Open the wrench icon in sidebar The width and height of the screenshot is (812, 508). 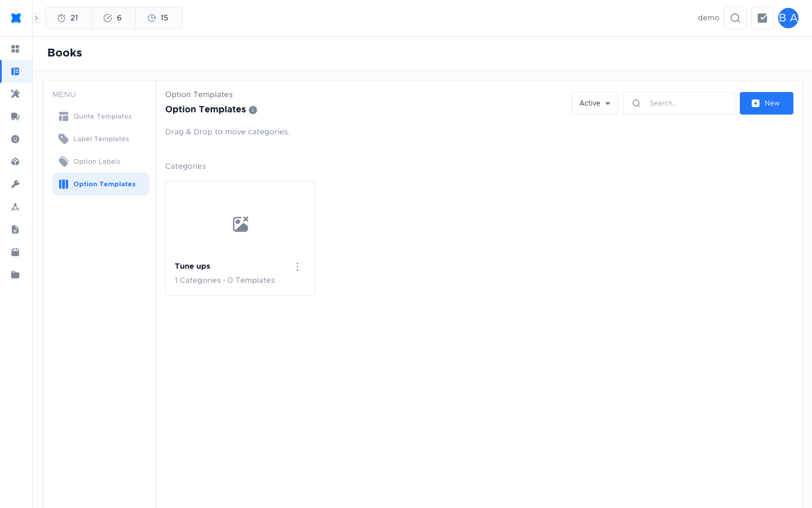click(15, 185)
